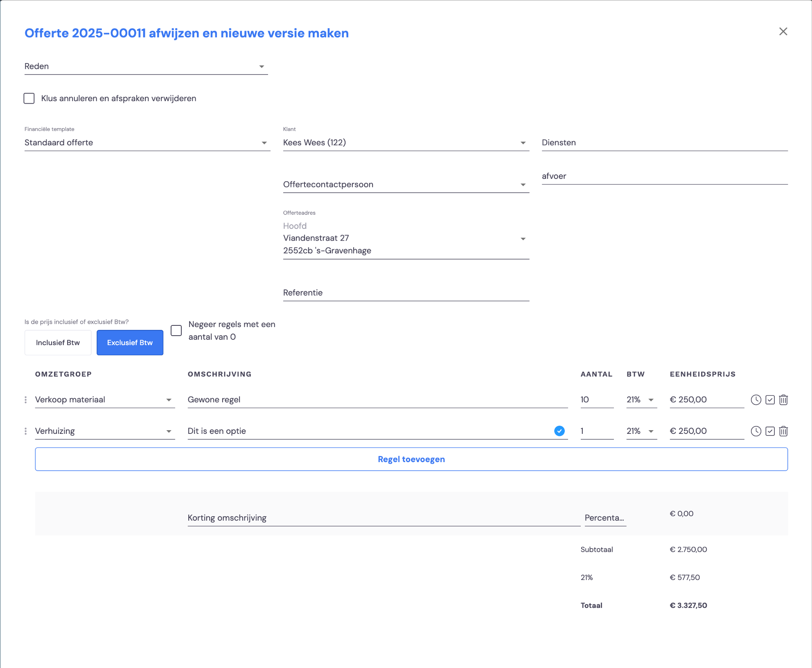The height and width of the screenshot is (668, 812).
Task: Delete the Gewone regel line with trash icon
Action: [x=783, y=400]
